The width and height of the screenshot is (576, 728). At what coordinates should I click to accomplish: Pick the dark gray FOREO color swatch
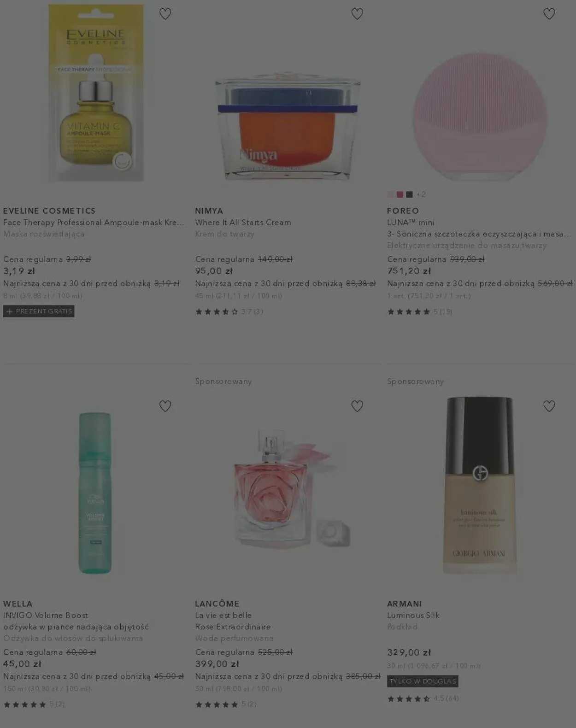coord(409,194)
